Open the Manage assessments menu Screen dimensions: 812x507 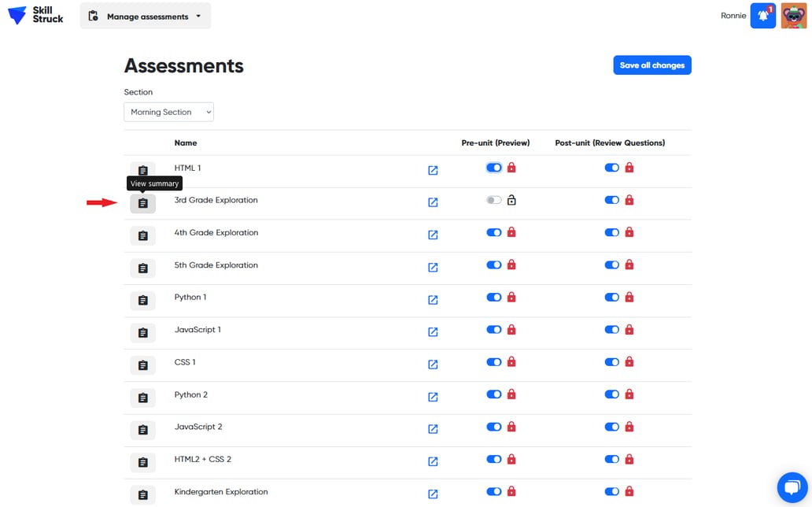tap(145, 15)
